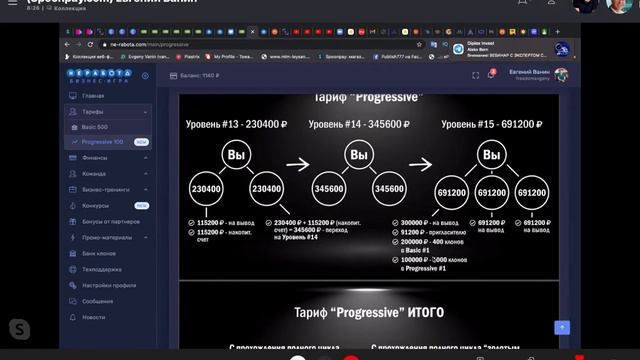Open Настройки профиля page
640x360 pixels.
point(108,285)
